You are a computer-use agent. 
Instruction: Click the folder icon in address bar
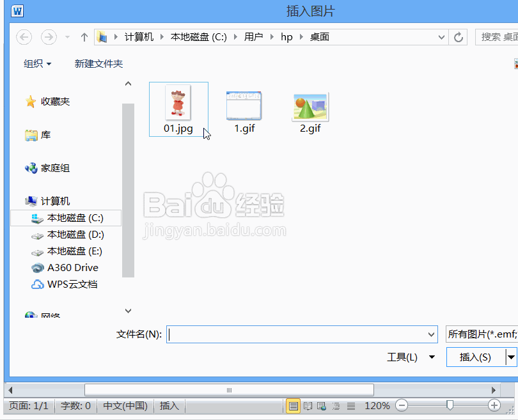pos(102,37)
